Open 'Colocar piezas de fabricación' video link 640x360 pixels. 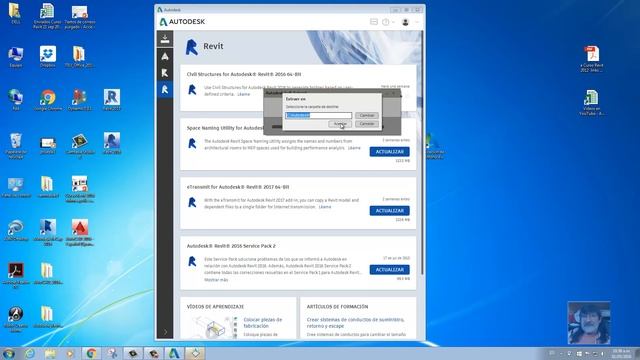pos(263,323)
